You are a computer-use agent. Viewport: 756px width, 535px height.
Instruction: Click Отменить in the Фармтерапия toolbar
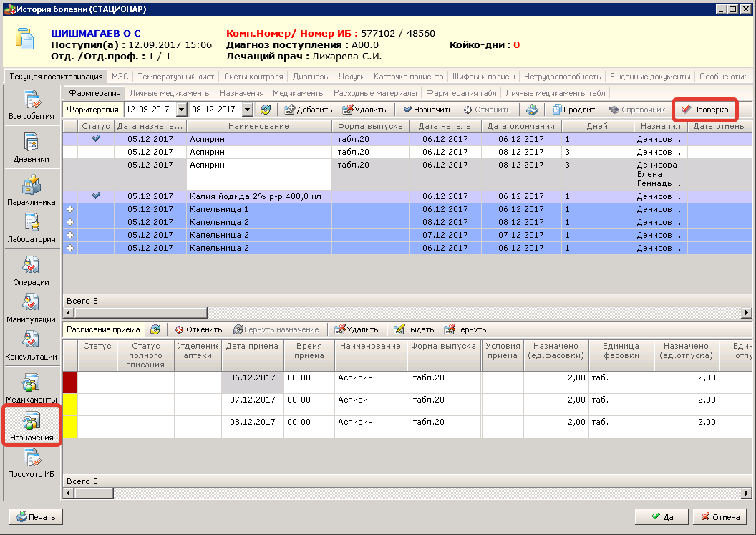487,110
